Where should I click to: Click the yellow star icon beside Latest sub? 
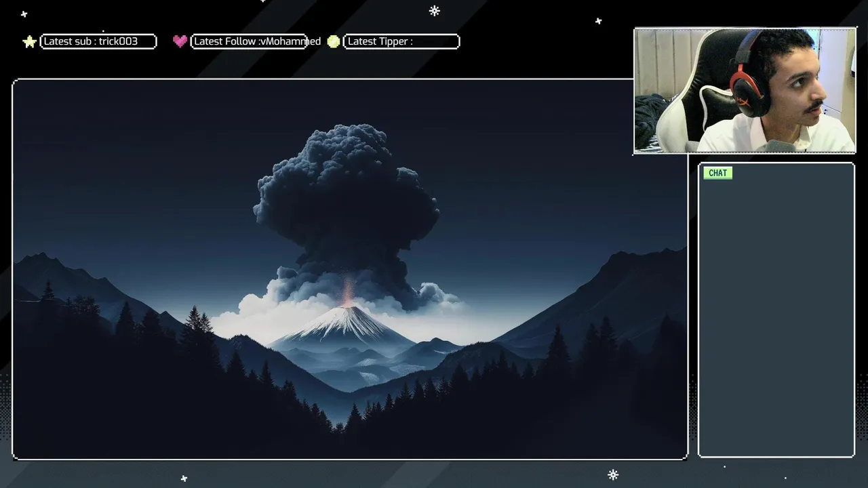(29, 42)
